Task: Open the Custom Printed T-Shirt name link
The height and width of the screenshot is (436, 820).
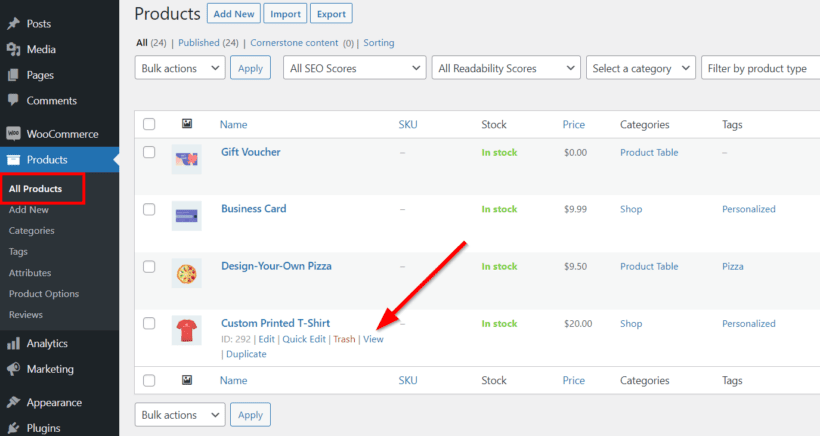Action: (275, 323)
